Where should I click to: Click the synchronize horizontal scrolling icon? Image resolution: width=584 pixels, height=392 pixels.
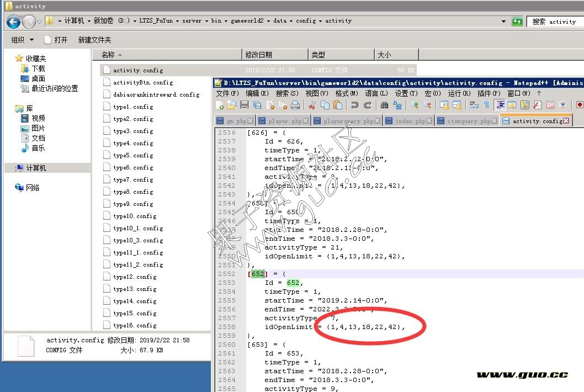coord(457,105)
